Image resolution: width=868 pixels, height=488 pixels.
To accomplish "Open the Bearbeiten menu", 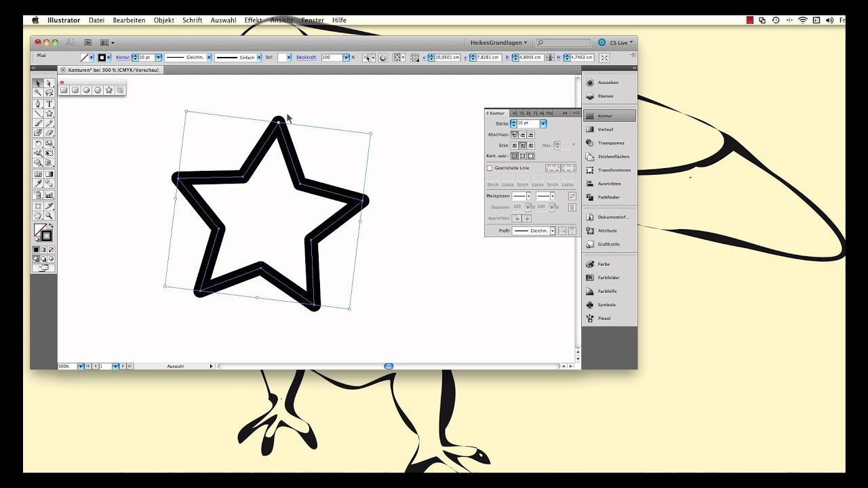I will [x=129, y=20].
